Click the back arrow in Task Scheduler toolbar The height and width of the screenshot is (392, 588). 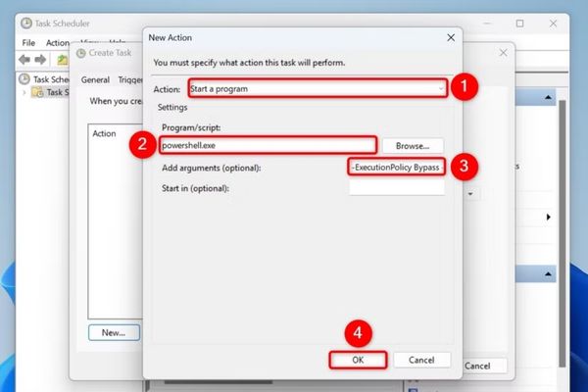click(x=26, y=60)
